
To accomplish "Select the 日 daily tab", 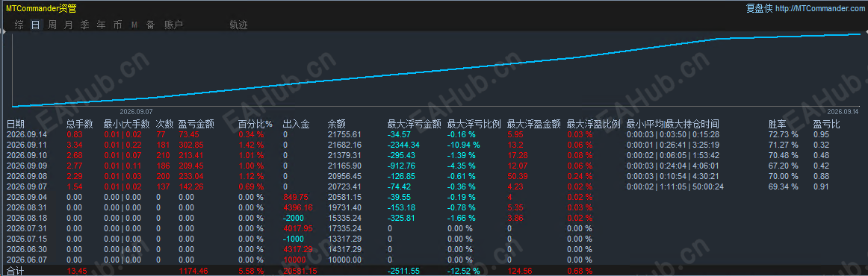I will click(x=35, y=25).
